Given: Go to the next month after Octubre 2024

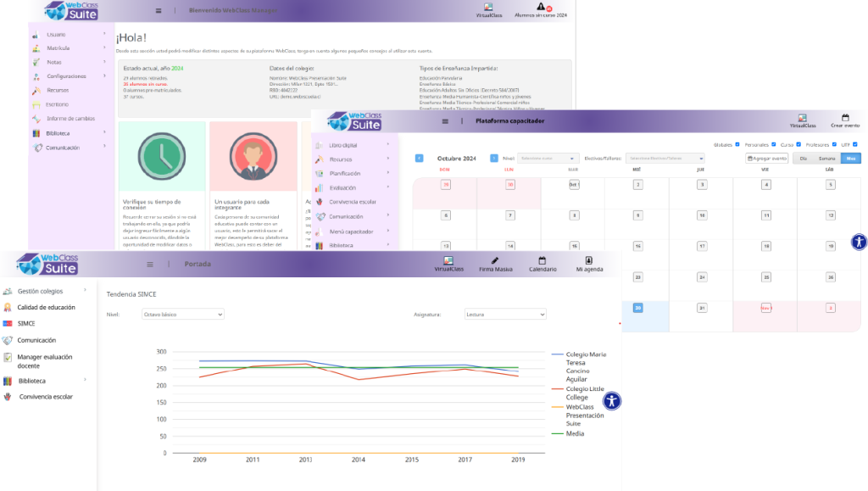Looking at the screenshot, I should (x=494, y=159).
